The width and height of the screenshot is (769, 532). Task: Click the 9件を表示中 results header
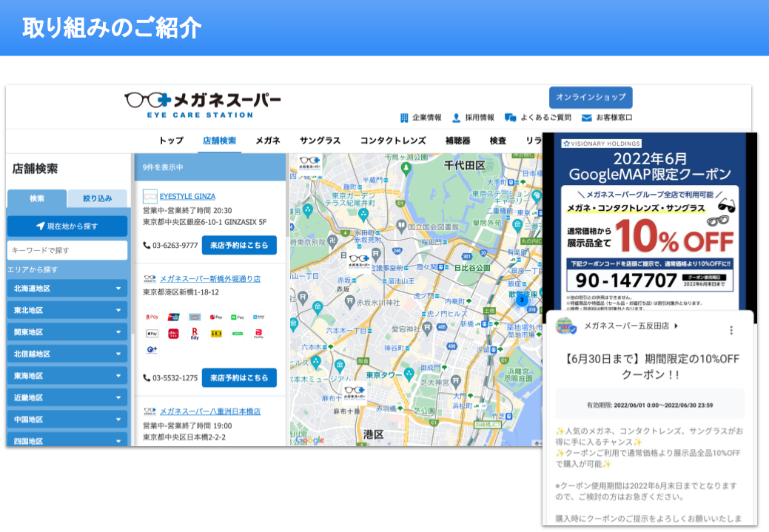pyautogui.click(x=210, y=167)
